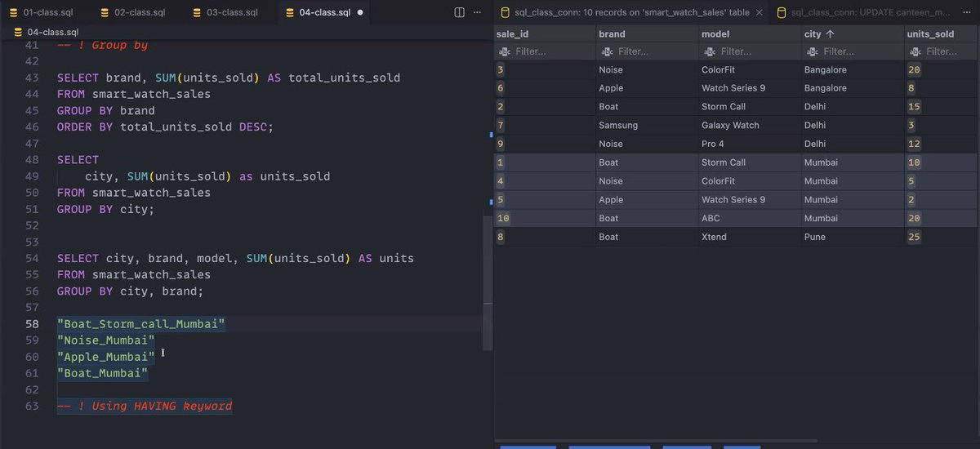Select the Samsung brand cell
Image resolution: width=980 pixels, height=449 pixels.
point(648,126)
